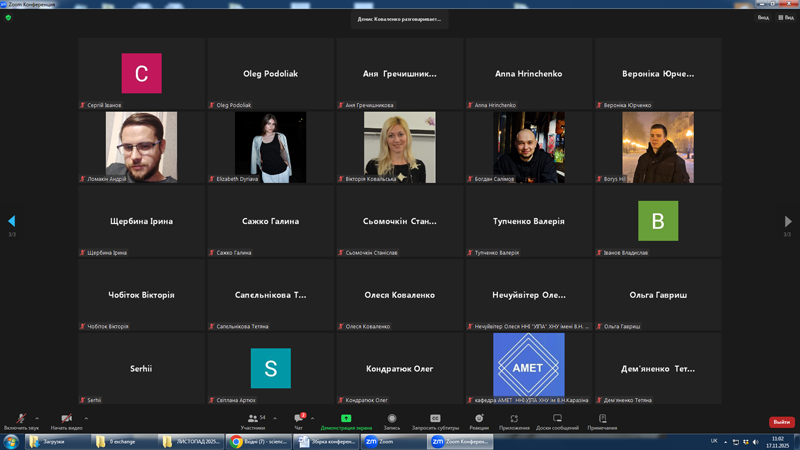Open the Участники participants panel

tap(253, 420)
